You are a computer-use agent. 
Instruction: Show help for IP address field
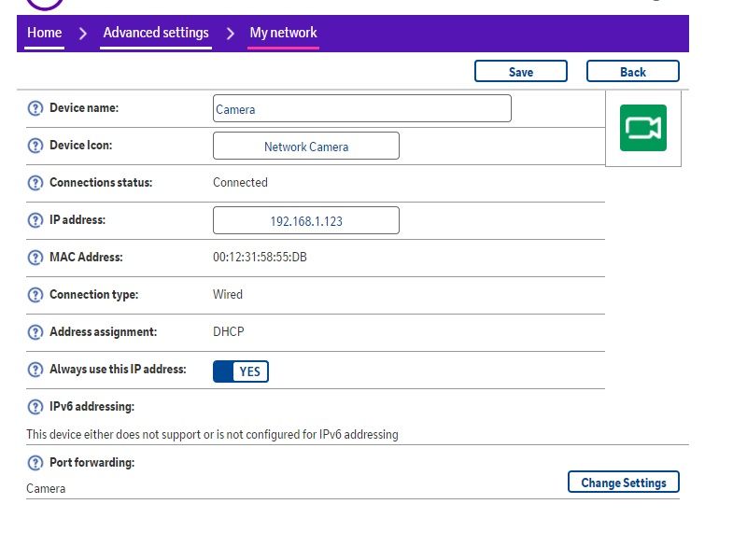(35, 220)
